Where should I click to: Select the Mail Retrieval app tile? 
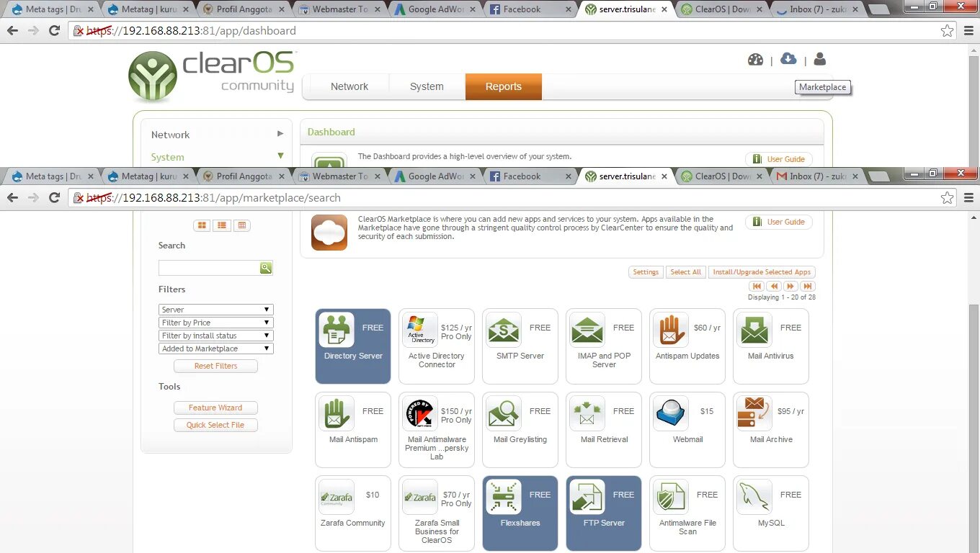click(604, 430)
